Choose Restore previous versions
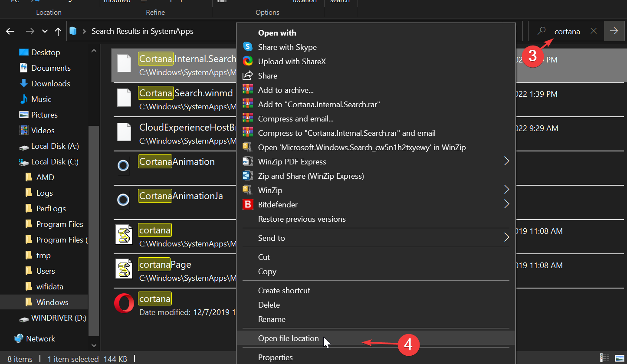 tap(302, 219)
